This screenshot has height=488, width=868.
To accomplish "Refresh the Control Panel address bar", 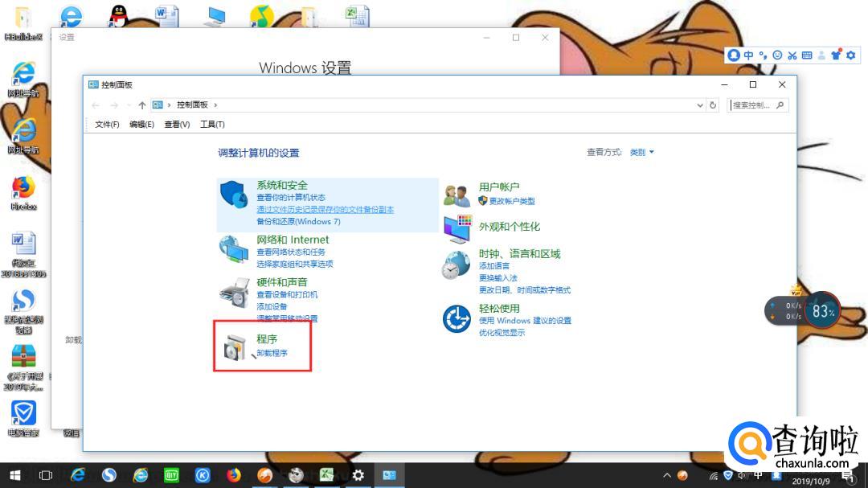I will [x=713, y=105].
